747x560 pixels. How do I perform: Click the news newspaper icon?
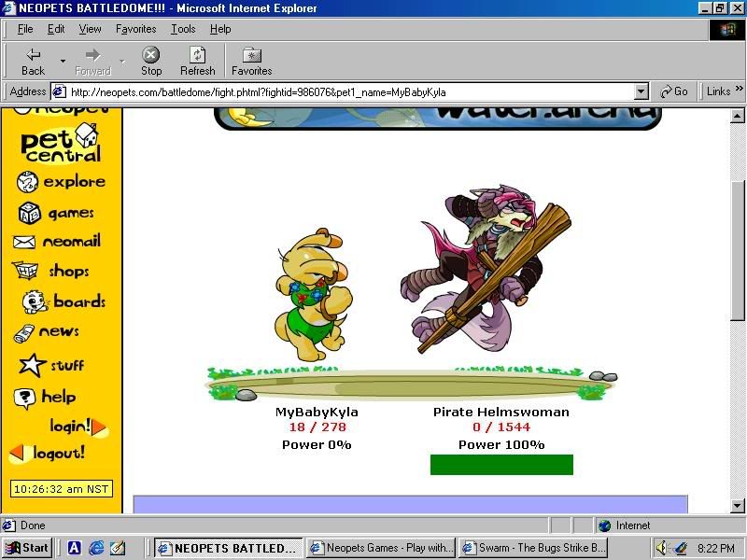click(24, 333)
